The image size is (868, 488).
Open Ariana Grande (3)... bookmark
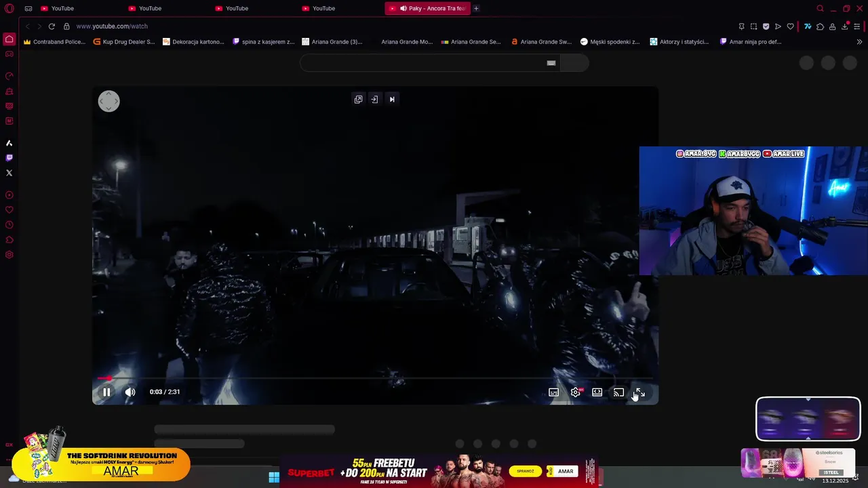click(332, 42)
